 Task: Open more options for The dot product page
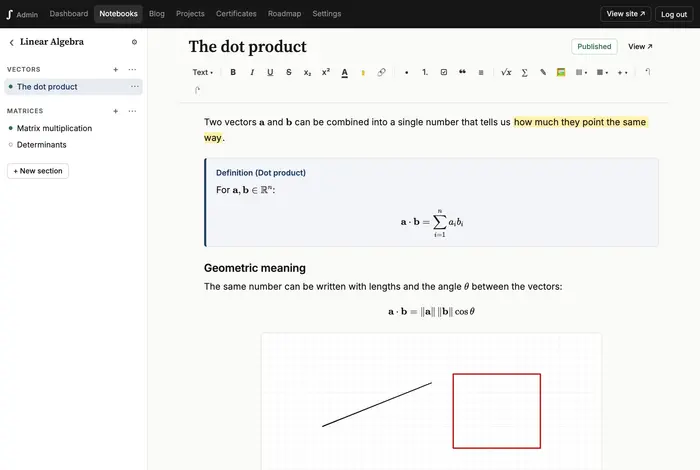pyautogui.click(x=135, y=86)
